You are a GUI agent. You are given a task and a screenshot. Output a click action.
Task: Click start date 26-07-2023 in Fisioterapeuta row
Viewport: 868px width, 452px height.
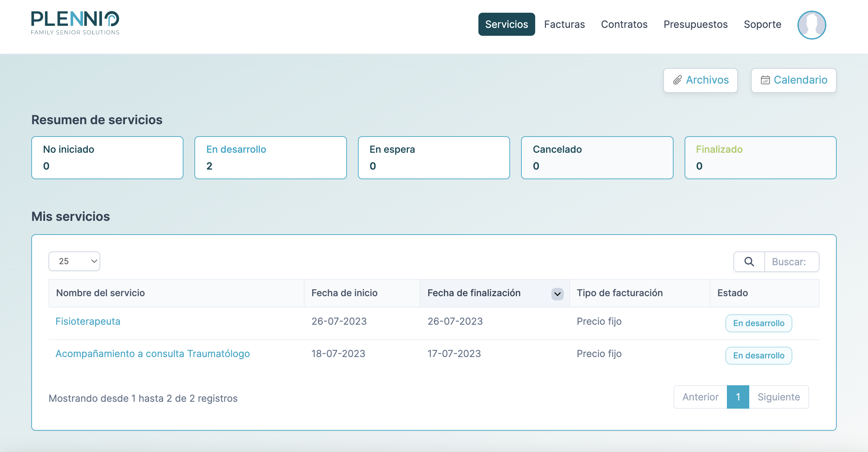pos(339,321)
